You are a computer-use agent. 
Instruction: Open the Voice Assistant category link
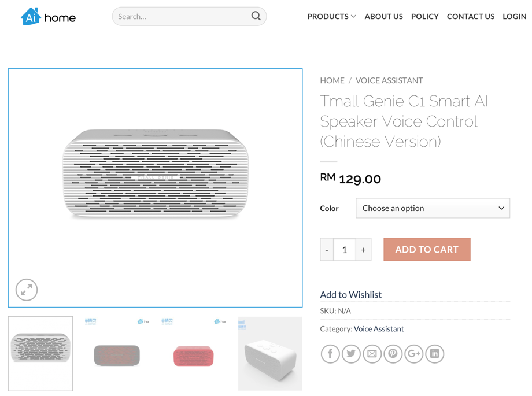pyautogui.click(x=379, y=328)
